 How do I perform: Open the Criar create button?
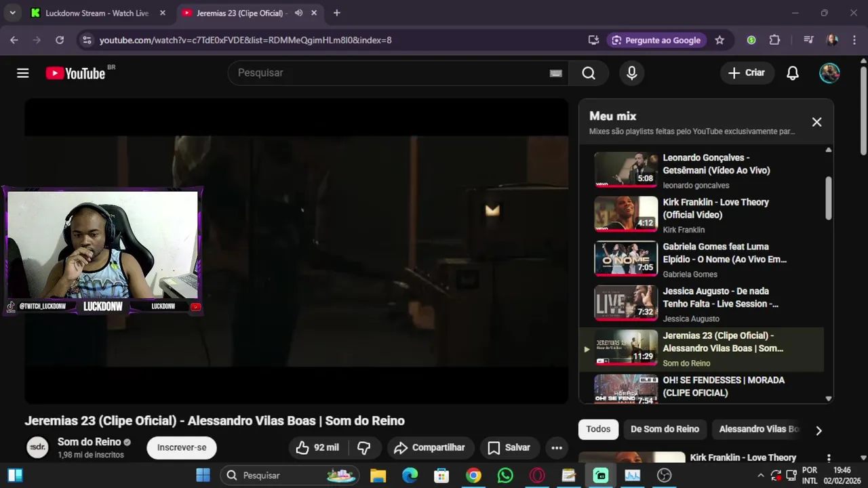point(747,73)
